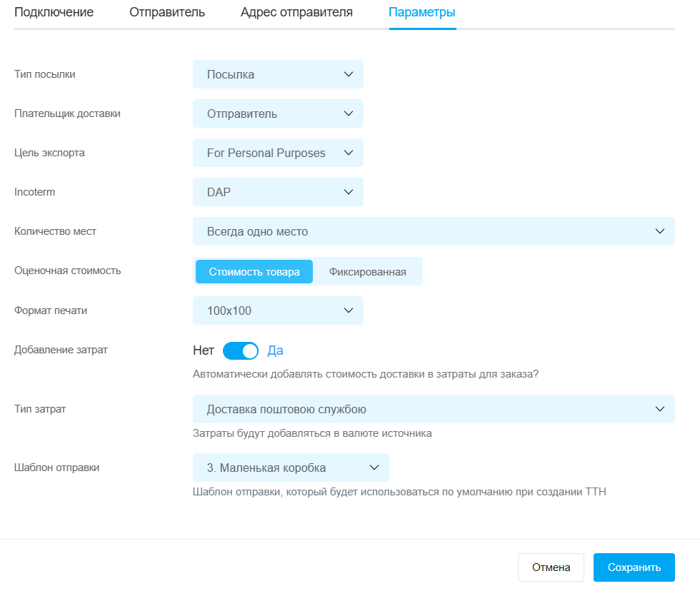Select the Фиксированная valuation option
700x591 pixels.
point(367,272)
